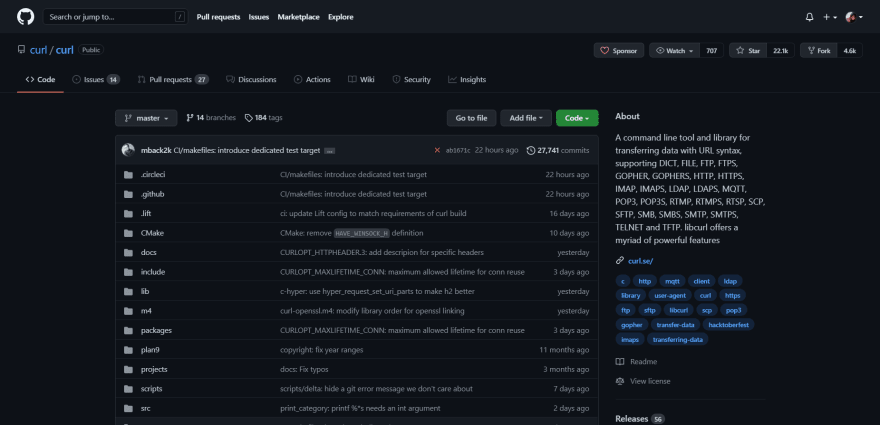Open the user avatar menu
Image resolution: width=880 pixels, height=425 pixels.
click(854, 17)
